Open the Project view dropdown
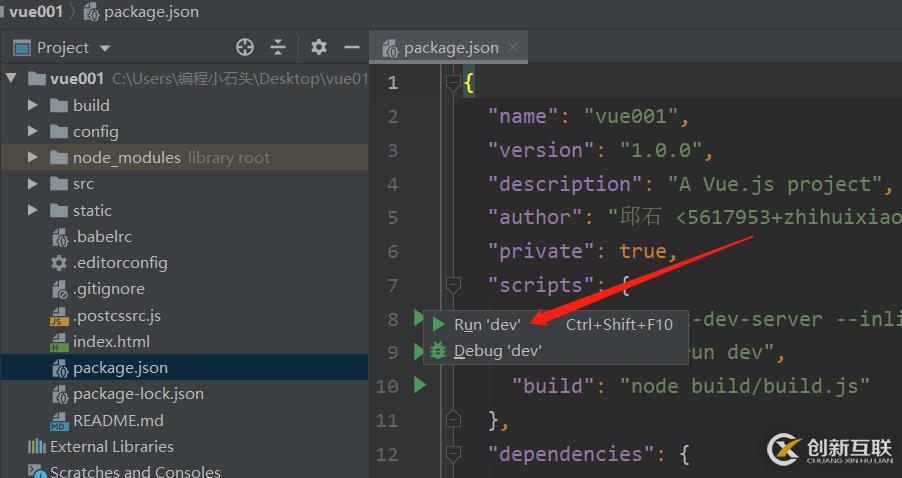Image resolution: width=902 pixels, height=478 pixels. coord(105,48)
